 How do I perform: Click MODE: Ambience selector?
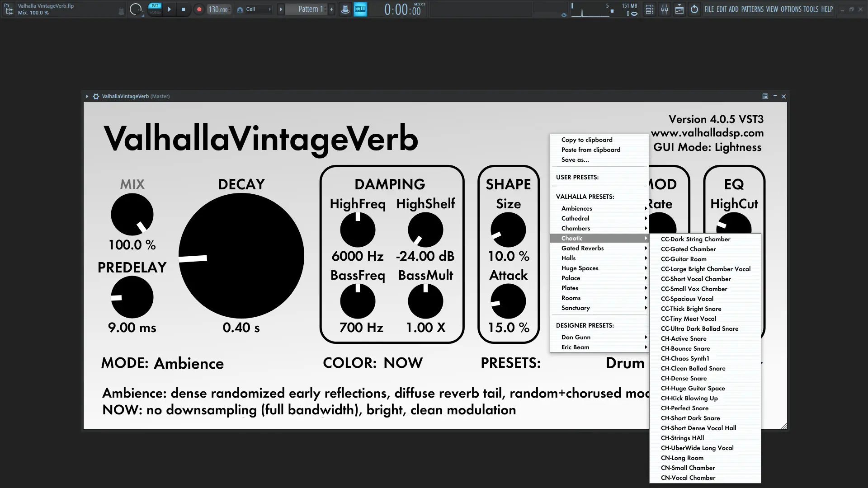[189, 363]
